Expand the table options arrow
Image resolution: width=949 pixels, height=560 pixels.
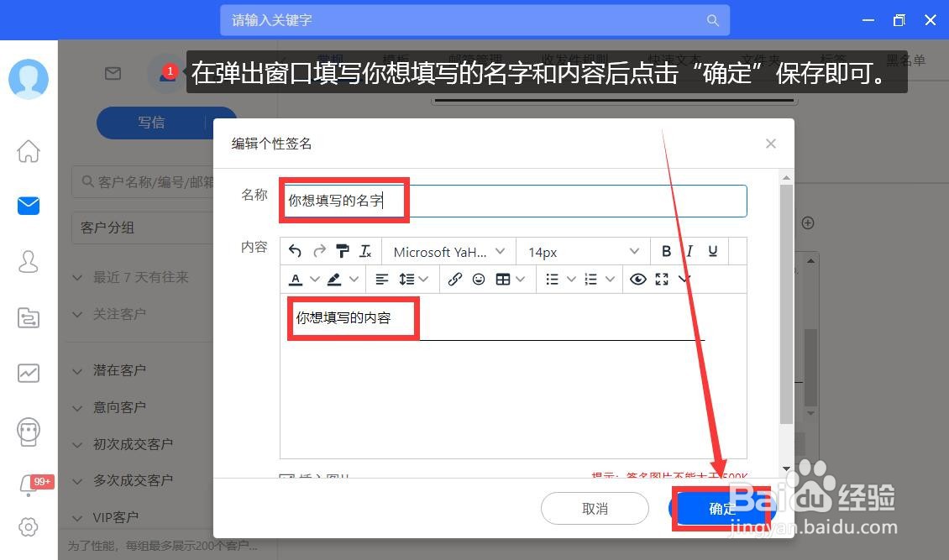[x=521, y=280]
